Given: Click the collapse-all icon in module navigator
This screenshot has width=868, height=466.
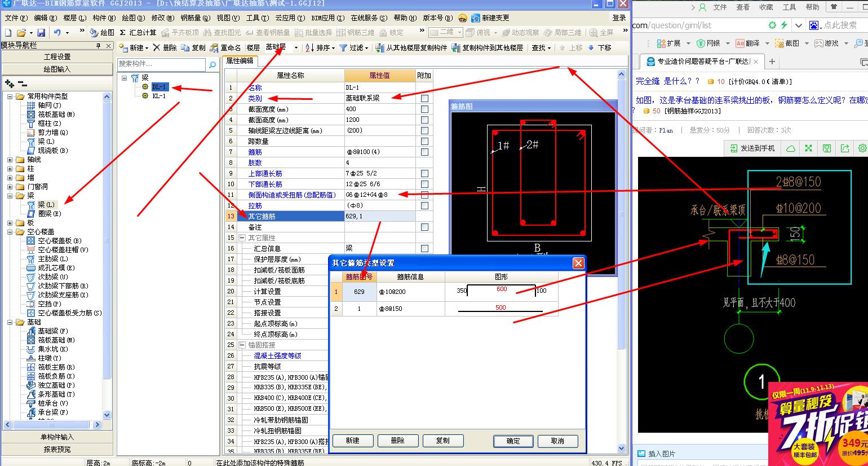Looking at the screenshot, I should [x=22, y=83].
